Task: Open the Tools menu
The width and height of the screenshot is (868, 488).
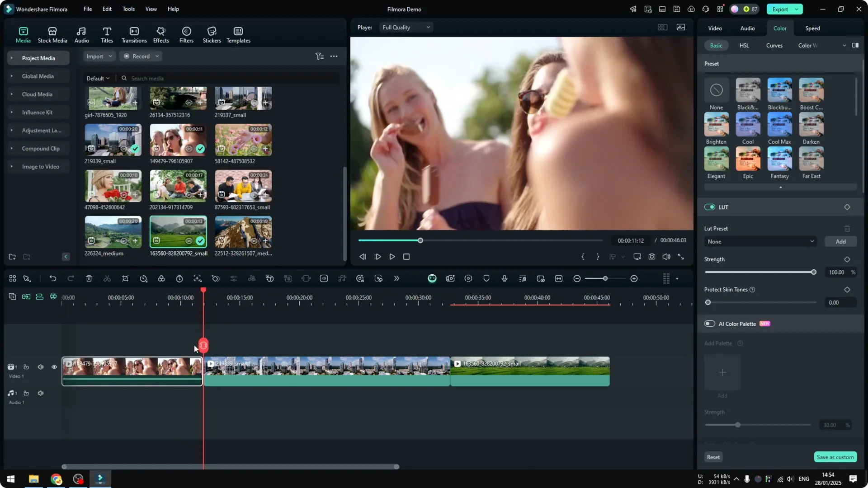Action: click(128, 9)
